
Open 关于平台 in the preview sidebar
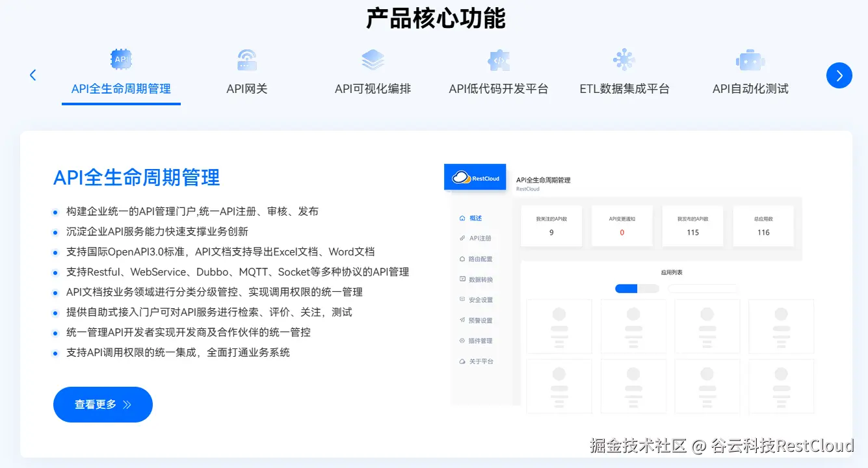[481, 361]
